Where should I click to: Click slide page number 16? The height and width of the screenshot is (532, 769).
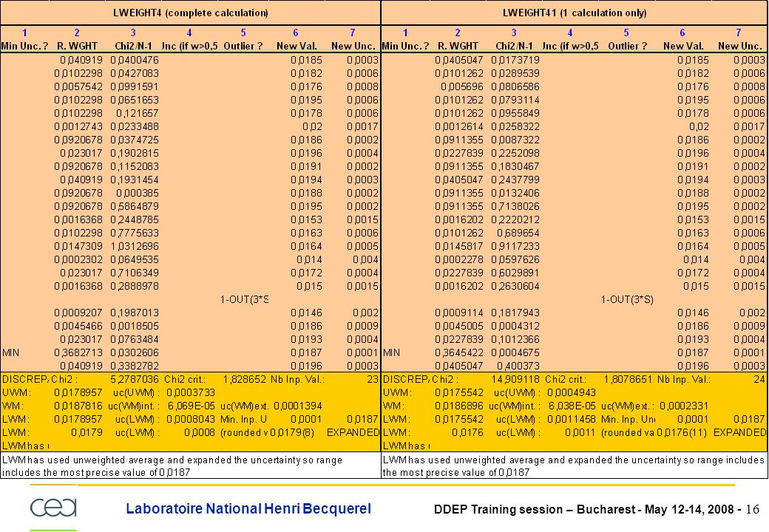[x=752, y=510]
